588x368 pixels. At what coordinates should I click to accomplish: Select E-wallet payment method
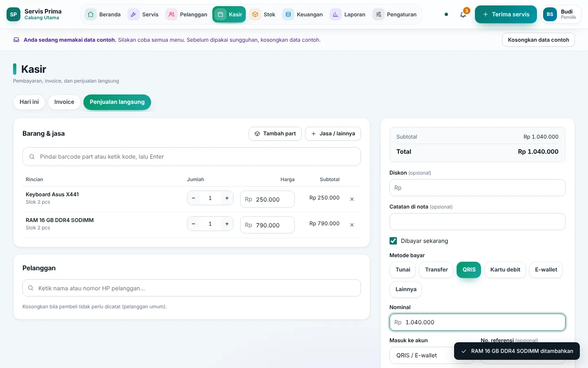click(546, 270)
